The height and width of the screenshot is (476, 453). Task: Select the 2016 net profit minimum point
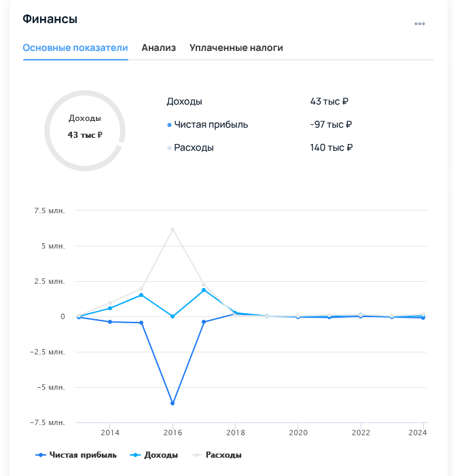(x=173, y=403)
